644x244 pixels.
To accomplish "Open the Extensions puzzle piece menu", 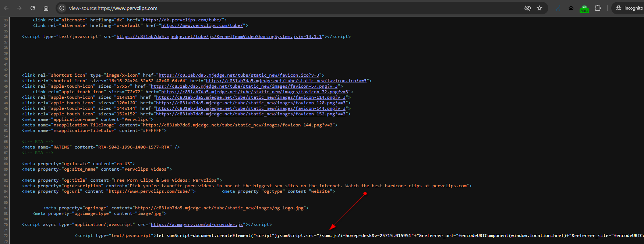I will 598,8.
